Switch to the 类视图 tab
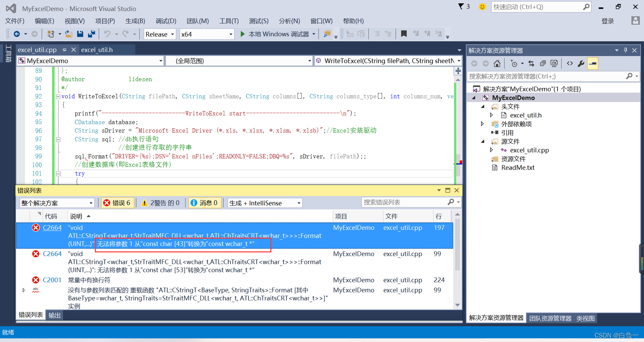The image size is (644, 342). [585, 318]
